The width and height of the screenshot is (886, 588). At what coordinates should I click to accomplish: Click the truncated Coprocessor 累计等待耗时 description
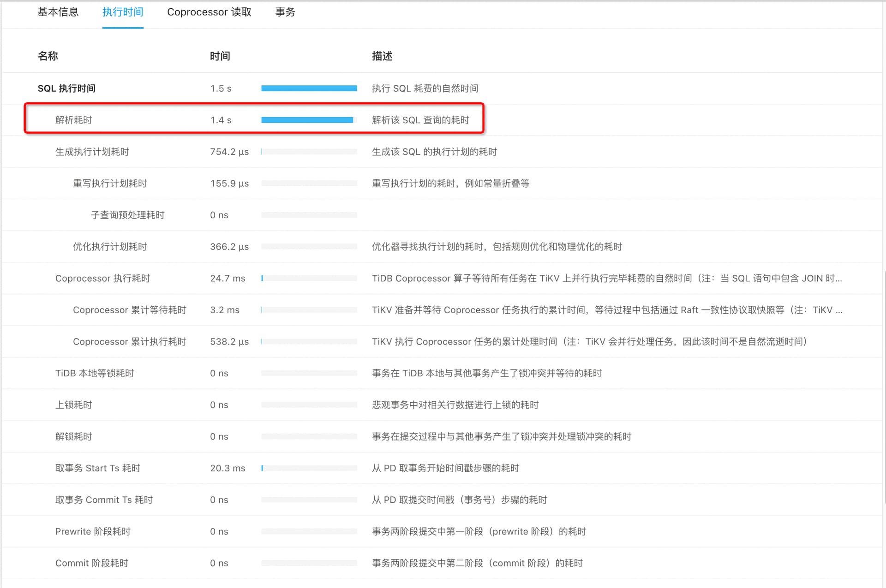[x=607, y=310]
